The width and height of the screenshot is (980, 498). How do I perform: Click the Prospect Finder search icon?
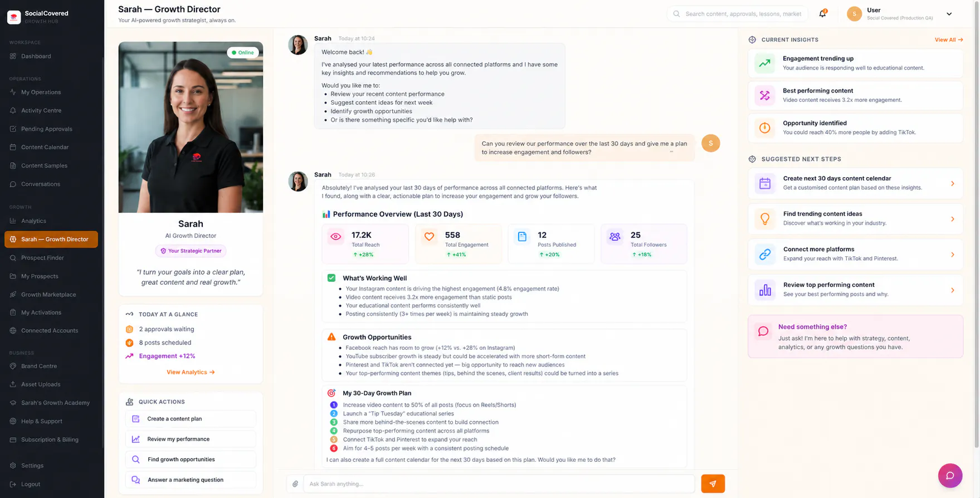click(x=13, y=258)
